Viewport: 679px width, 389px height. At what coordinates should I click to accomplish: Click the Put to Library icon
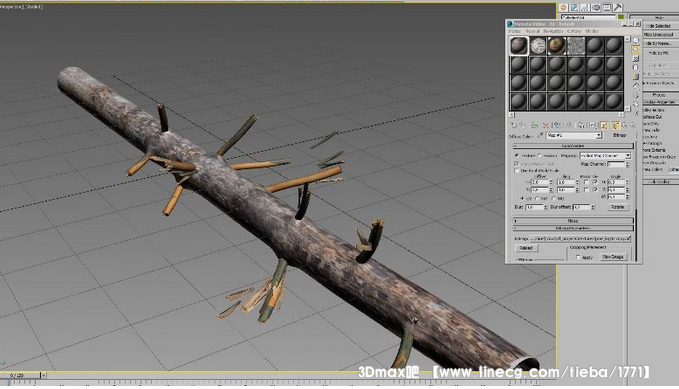(x=580, y=125)
